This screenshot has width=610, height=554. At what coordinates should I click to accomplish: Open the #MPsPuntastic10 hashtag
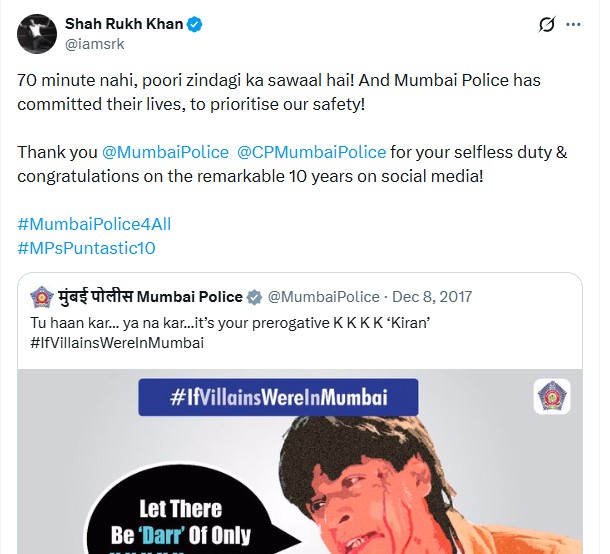point(86,248)
